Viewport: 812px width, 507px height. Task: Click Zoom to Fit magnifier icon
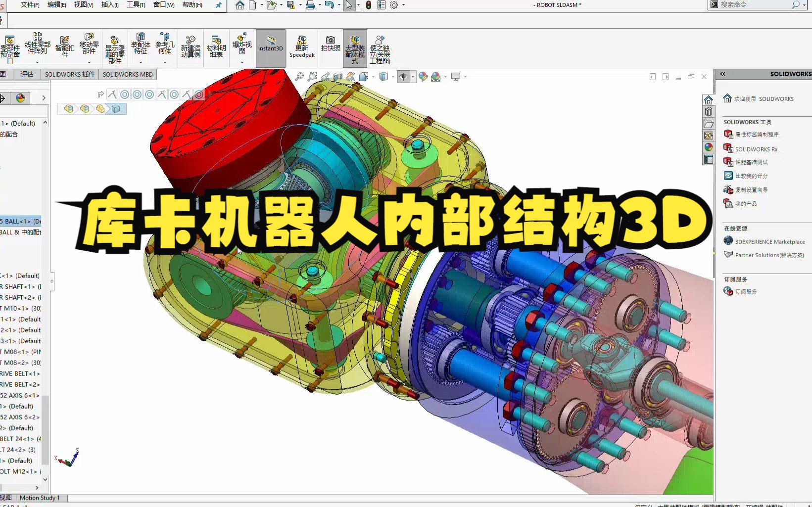click(x=299, y=77)
